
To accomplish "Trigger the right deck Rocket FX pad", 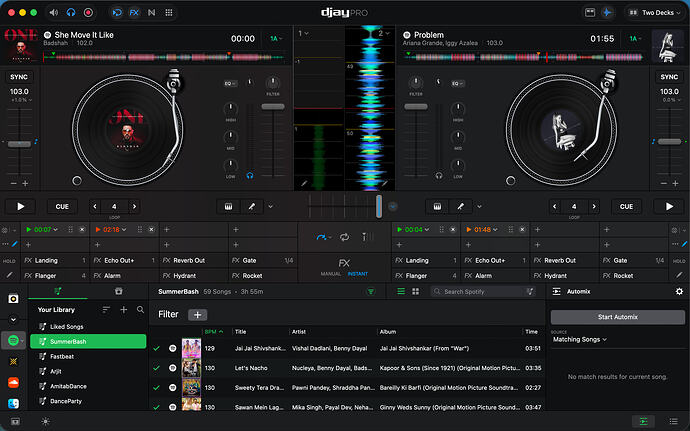I will [634, 276].
